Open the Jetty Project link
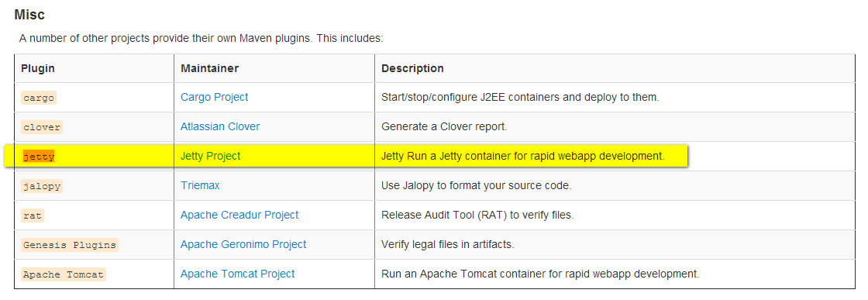This screenshot has width=868, height=300. (210, 156)
